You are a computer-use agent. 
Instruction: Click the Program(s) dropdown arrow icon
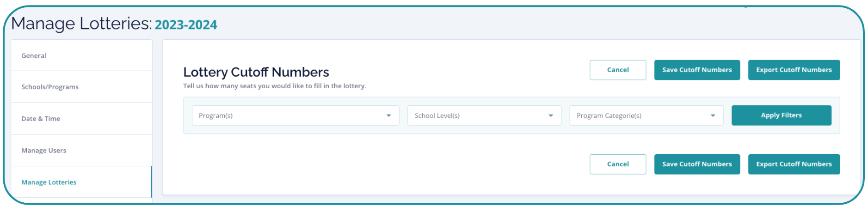[389, 115]
